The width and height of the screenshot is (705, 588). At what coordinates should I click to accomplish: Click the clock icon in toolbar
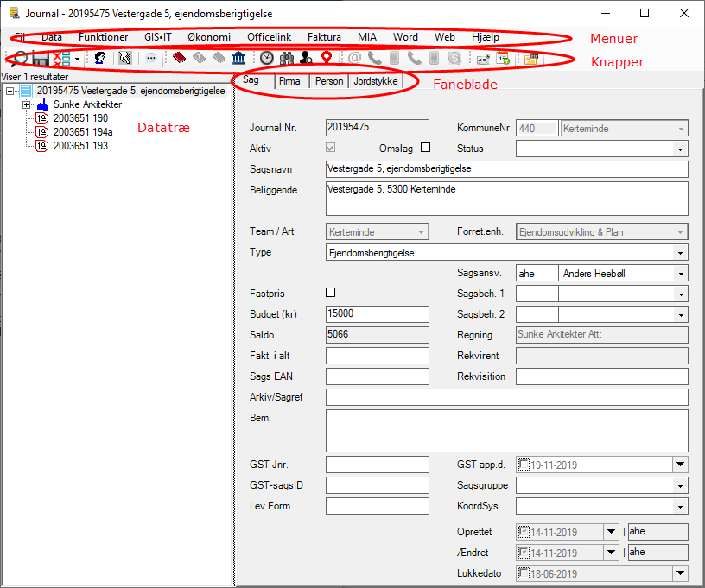(267, 59)
